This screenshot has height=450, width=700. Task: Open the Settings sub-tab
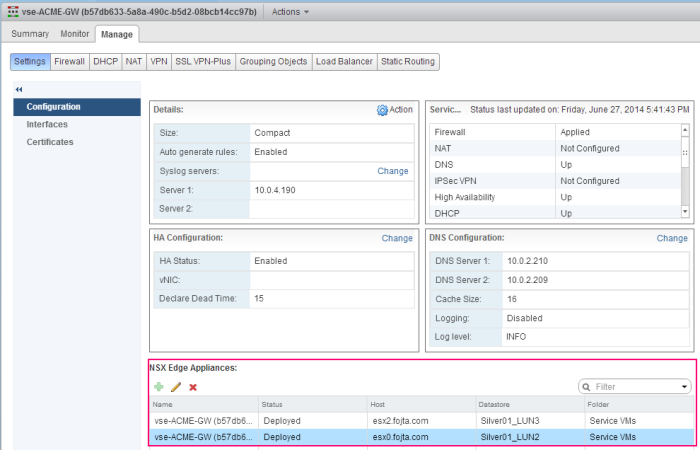[30, 62]
